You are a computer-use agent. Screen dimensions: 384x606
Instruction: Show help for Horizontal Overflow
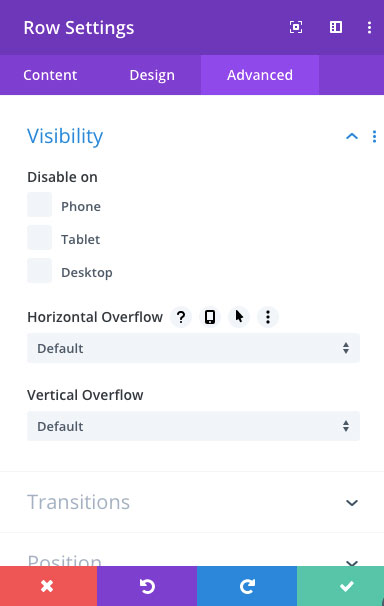pyautogui.click(x=181, y=317)
